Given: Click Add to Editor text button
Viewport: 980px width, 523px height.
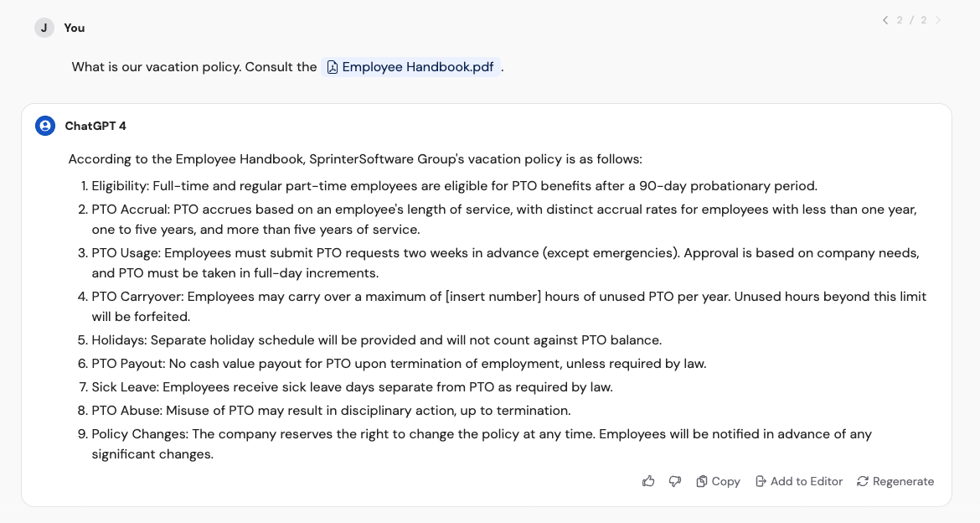Looking at the screenshot, I should pyautogui.click(x=806, y=481).
